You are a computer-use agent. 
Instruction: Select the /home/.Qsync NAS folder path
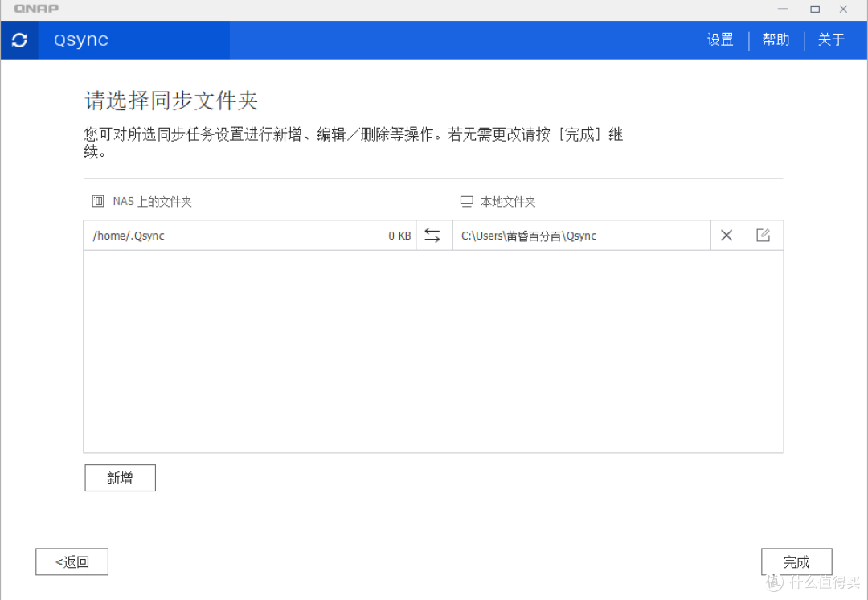(x=129, y=236)
